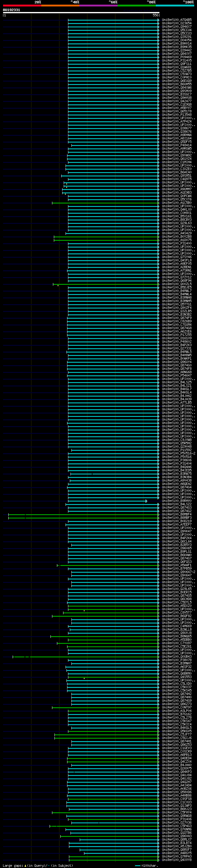Click the UniRef100_Q29L65 label

tap(177, 589)
